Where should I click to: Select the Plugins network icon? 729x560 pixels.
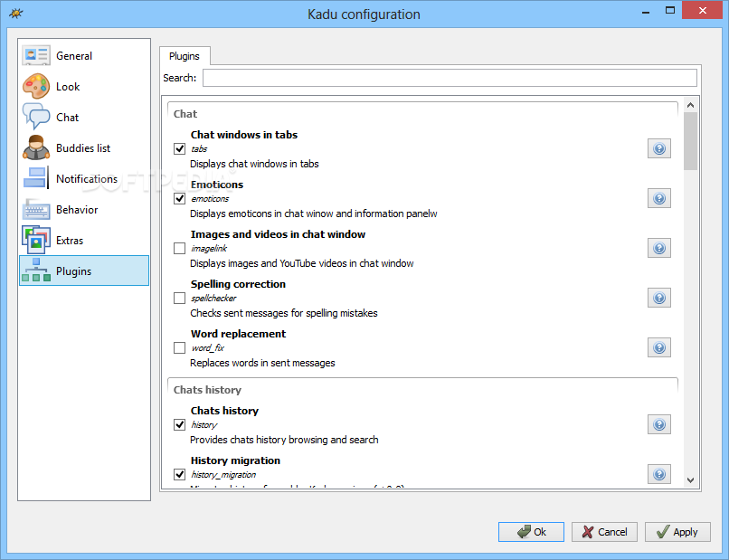pos(36,271)
